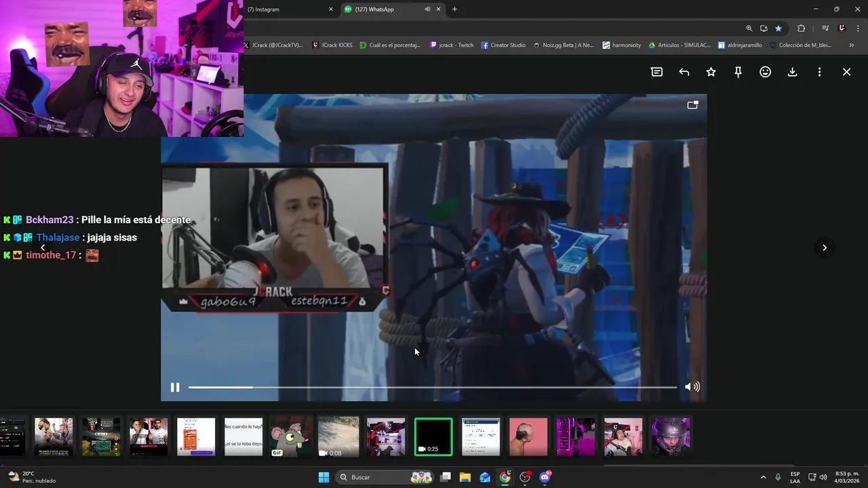The width and height of the screenshot is (868, 488).
Task: Select the bald head pink thumbnail
Action: [528, 436]
